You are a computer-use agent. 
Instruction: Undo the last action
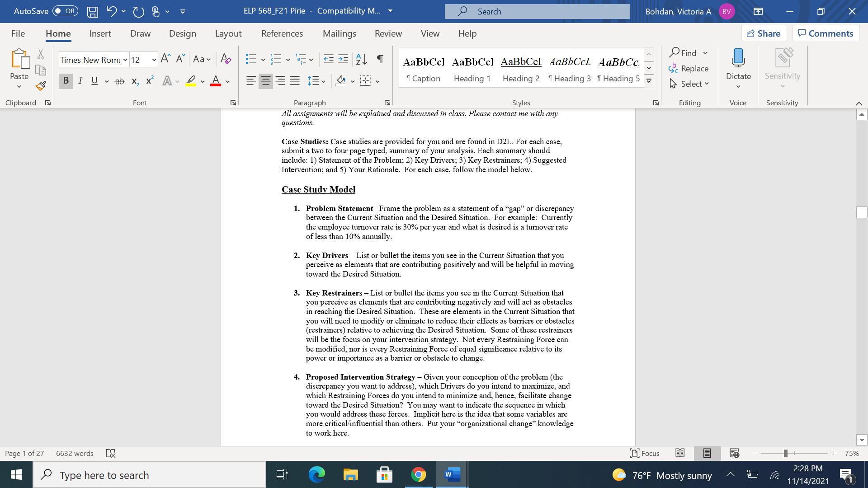pyautogui.click(x=112, y=12)
